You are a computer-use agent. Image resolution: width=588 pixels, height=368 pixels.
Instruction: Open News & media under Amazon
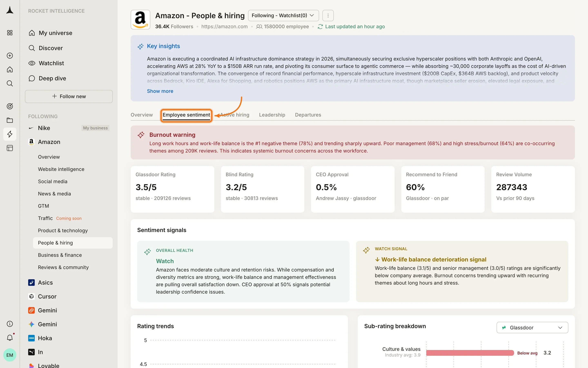pyautogui.click(x=55, y=194)
